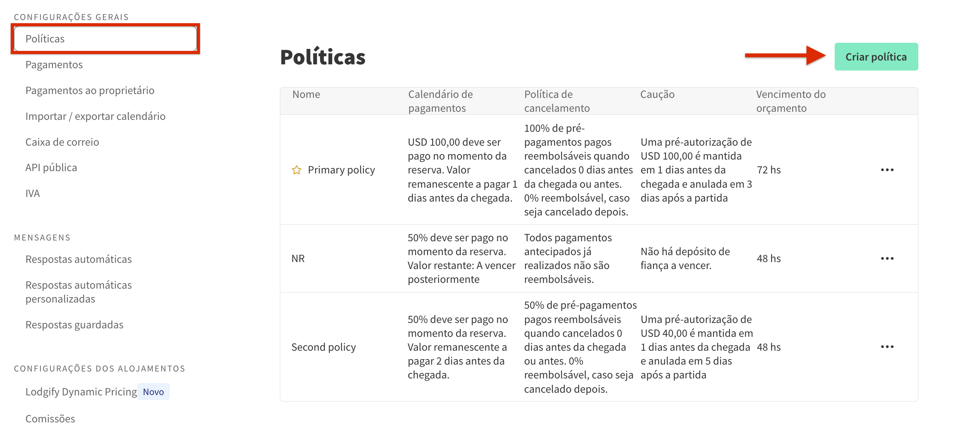Screen dimensions: 980x427
Task: Click the Novo badge next to Lodgify Dynamic Pricing
Action: [x=153, y=392]
